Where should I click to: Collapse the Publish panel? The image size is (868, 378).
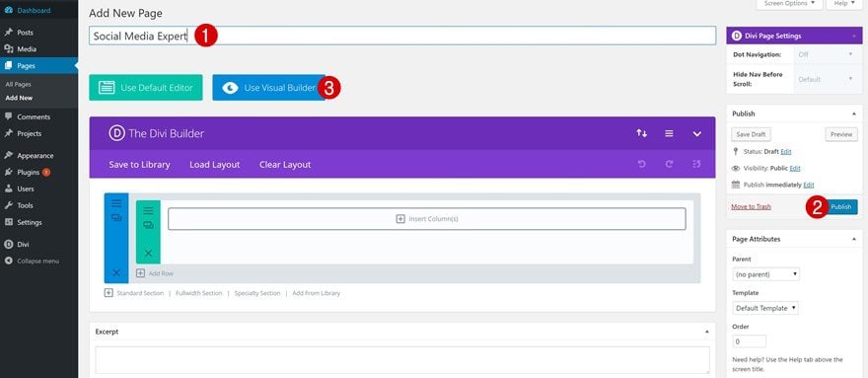[x=853, y=113]
